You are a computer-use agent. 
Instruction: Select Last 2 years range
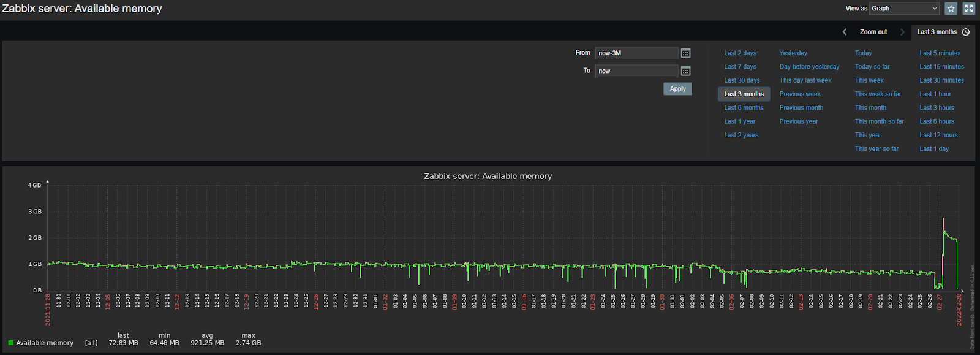point(741,135)
